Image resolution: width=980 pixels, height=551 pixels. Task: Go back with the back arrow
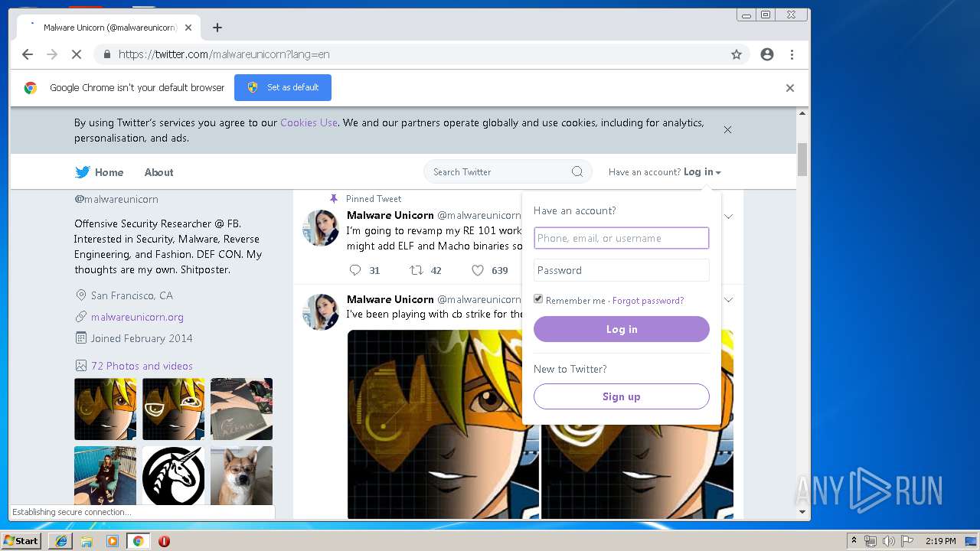[x=28, y=54]
